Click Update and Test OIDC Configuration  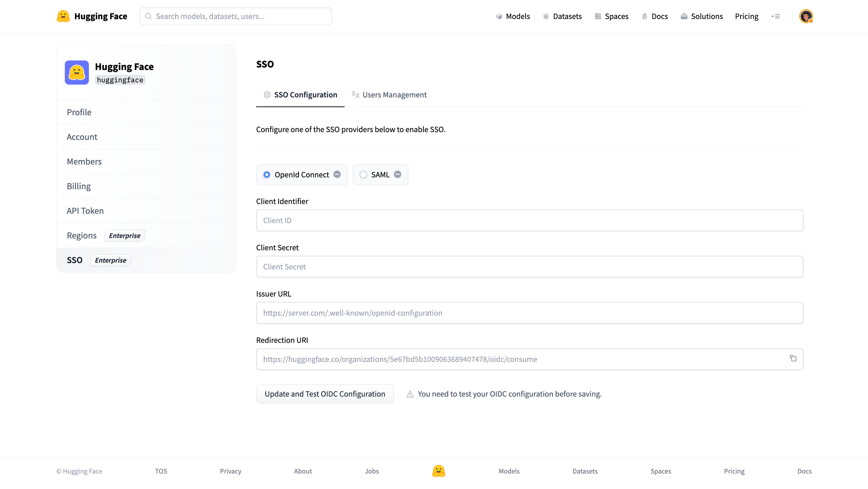click(x=325, y=394)
